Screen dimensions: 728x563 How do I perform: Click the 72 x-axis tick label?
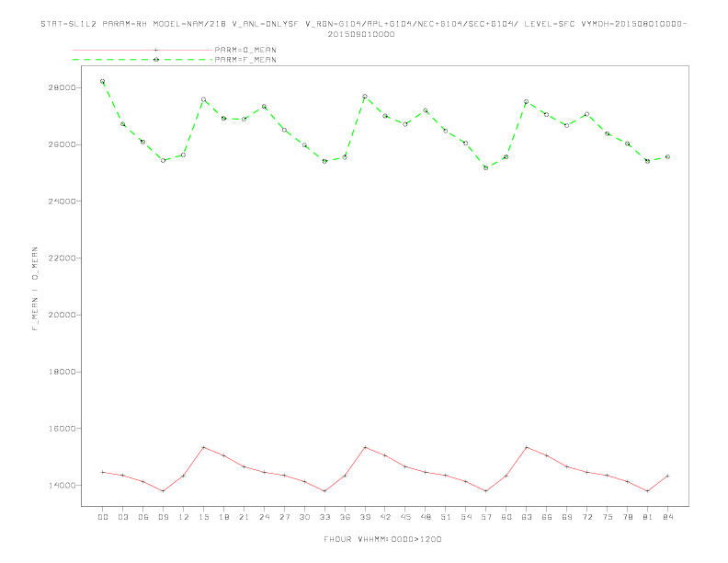pyautogui.click(x=586, y=517)
